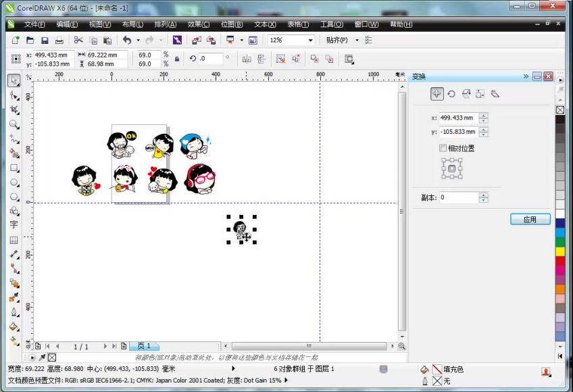Click center anchor point in position grid
Screen dimensions: 573x392
pyautogui.click(x=451, y=168)
